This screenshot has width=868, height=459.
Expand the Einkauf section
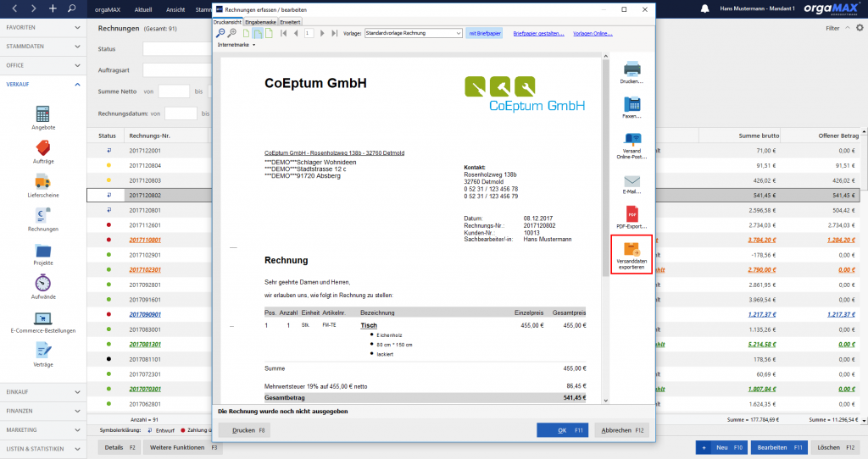click(x=43, y=392)
